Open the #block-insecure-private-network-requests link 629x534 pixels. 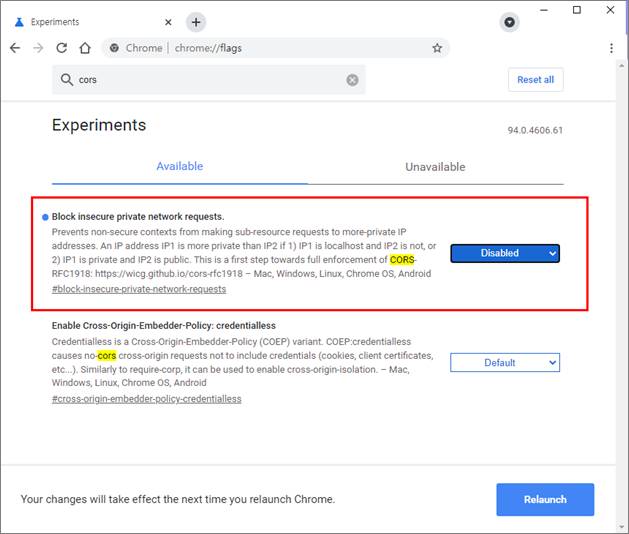(139, 289)
